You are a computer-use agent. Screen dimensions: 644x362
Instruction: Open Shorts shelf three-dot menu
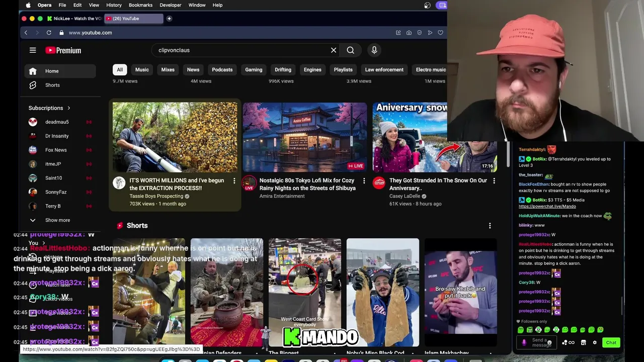tap(490, 226)
